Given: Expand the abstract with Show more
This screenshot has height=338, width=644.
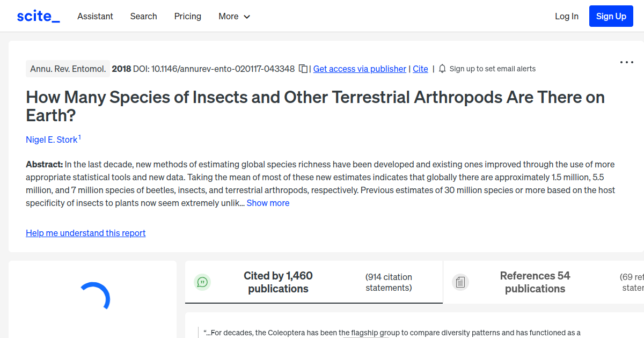Looking at the screenshot, I should pos(268,203).
